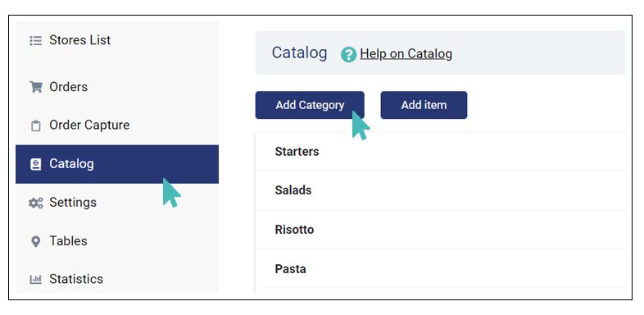Image resolution: width=644 pixels, height=315 pixels.
Task: Click the Statistics bar chart icon
Action: point(36,280)
